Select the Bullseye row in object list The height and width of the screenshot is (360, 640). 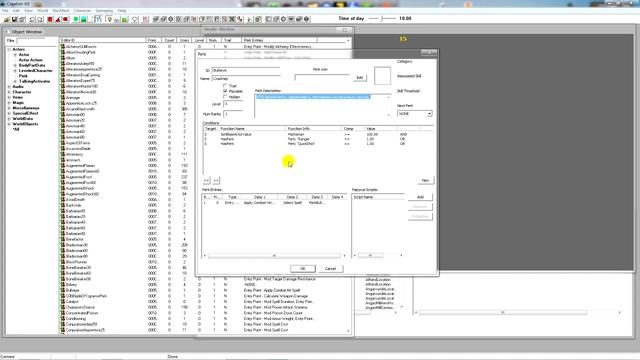point(204,290)
